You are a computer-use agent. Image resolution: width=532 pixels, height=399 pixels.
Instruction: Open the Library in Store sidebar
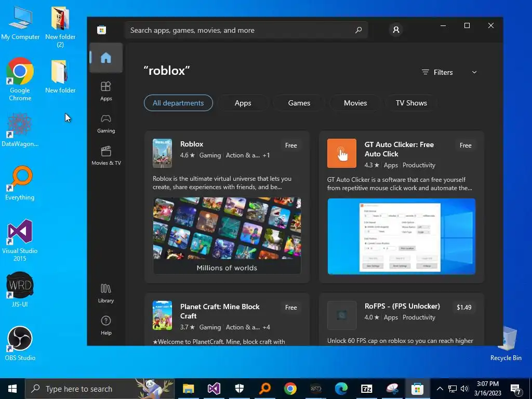coord(106,293)
